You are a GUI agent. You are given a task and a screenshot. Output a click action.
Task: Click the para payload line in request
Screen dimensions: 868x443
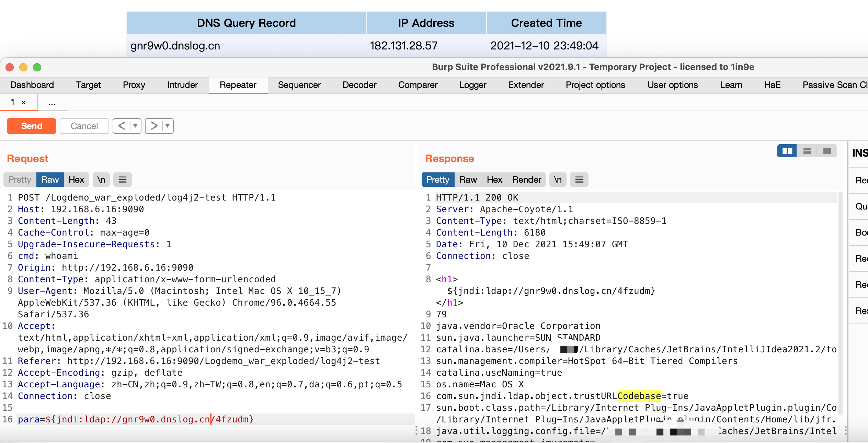pyautogui.click(x=136, y=419)
